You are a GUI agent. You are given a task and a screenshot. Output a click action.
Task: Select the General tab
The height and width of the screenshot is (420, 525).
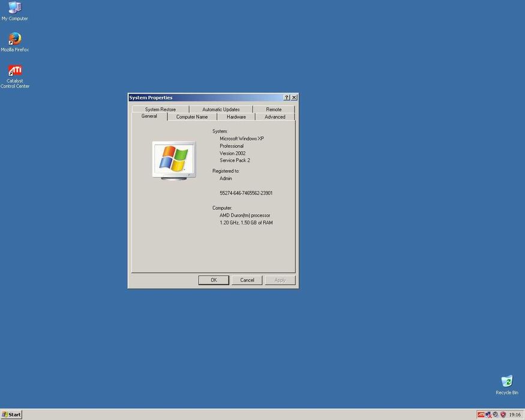tap(149, 116)
